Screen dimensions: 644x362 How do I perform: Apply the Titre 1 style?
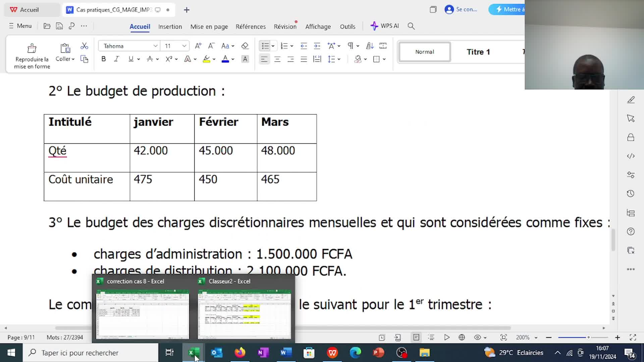478,52
